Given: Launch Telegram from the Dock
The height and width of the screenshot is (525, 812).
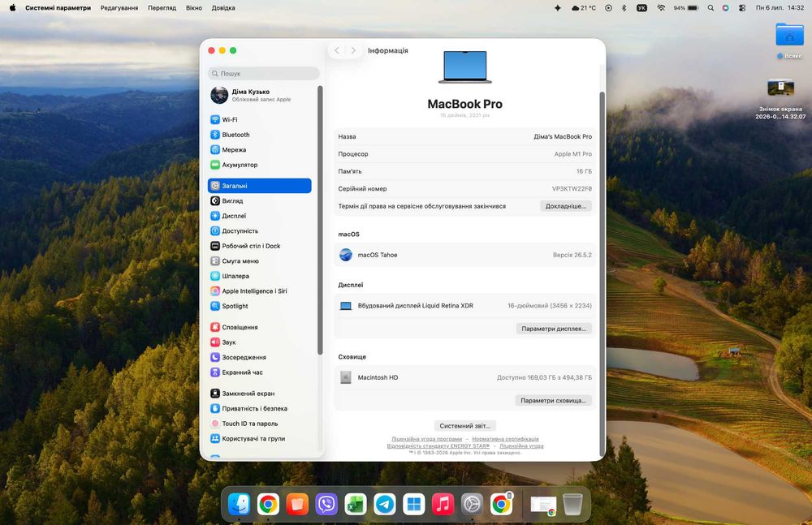Looking at the screenshot, I should (x=385, y=504).
